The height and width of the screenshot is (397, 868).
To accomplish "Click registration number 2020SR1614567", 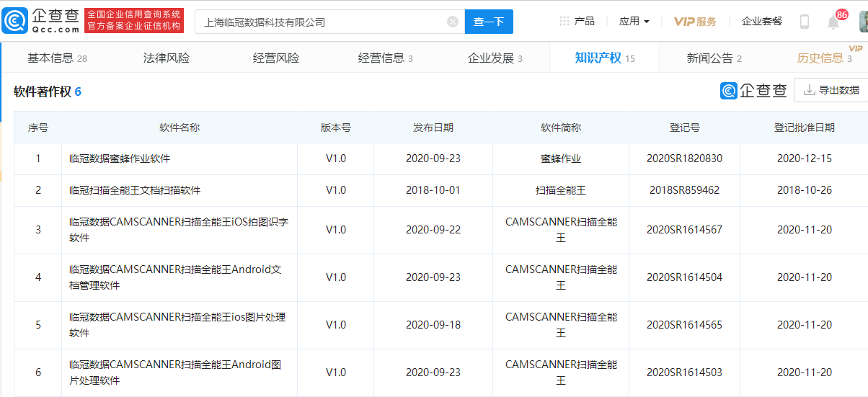I will coord(684,230).
